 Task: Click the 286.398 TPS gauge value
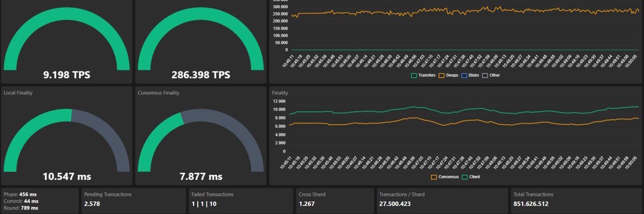click(x=201, y=75)
